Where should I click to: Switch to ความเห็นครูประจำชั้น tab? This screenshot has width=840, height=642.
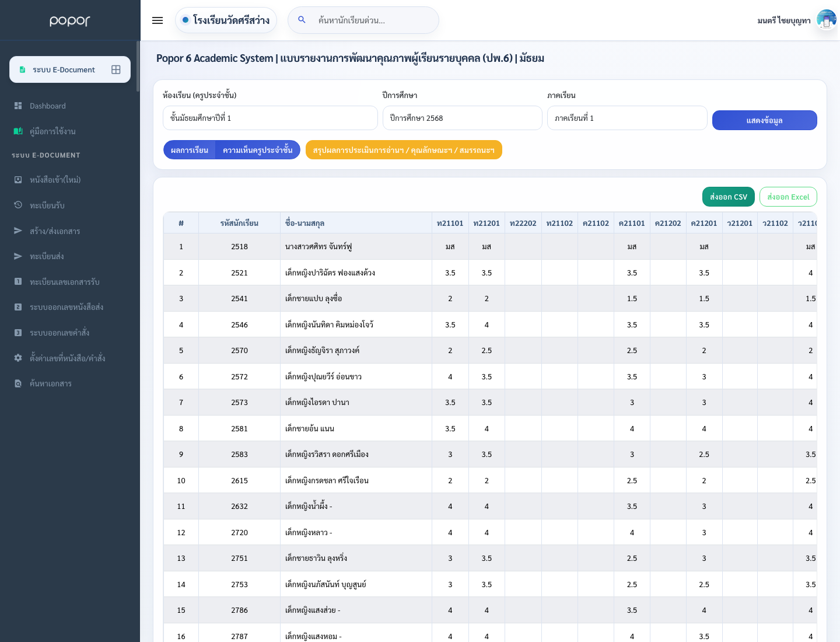pyautogui.click(x=258, y=150)
